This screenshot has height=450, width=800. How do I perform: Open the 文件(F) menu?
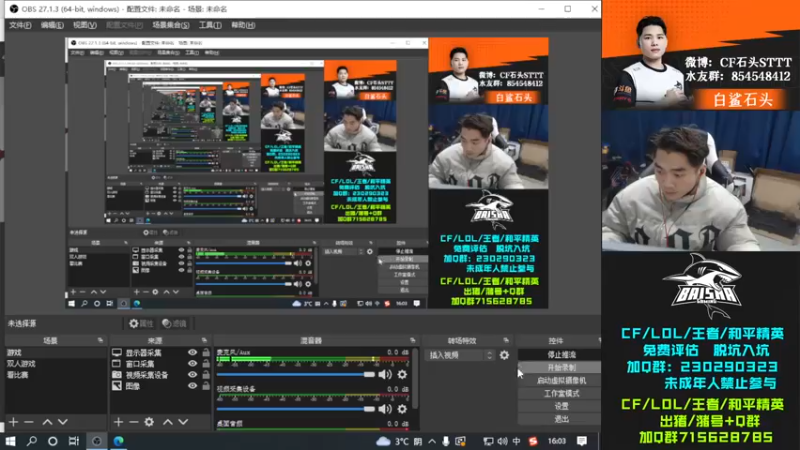pyautogui.click(x=20, y=24)
